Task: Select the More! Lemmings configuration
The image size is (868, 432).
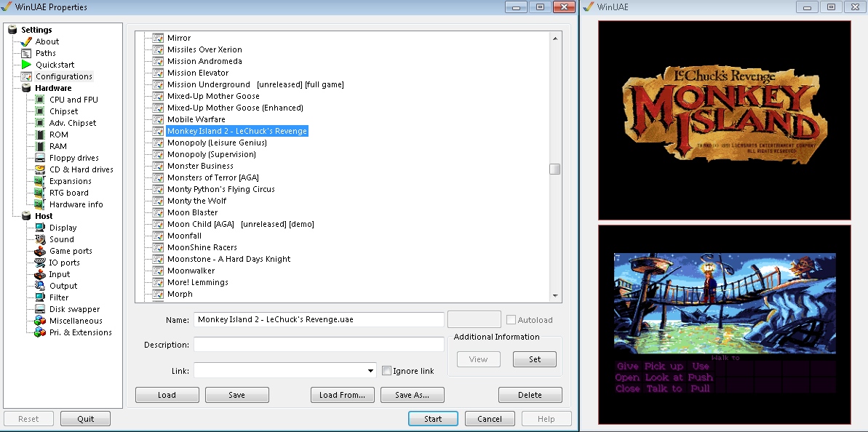Action: coord(198,282)
